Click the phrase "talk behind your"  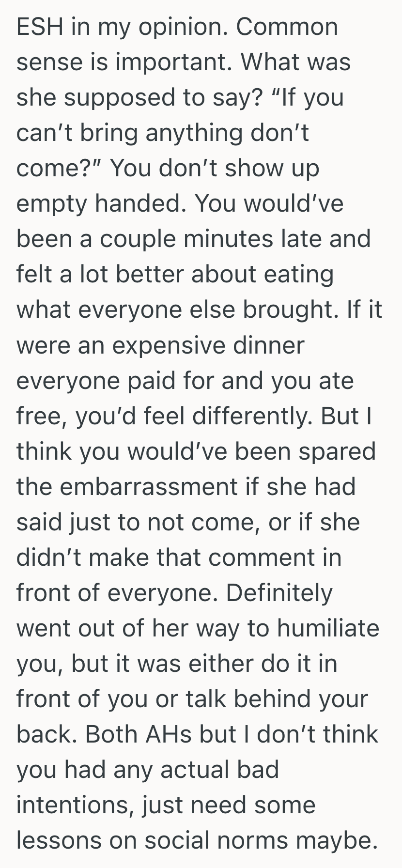282,698
